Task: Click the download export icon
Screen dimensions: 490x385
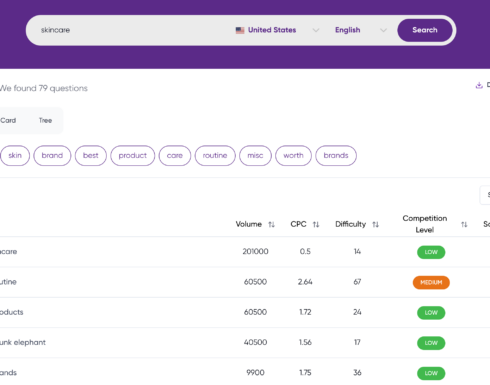Action: pyautogui.click(x=479, y=85)
